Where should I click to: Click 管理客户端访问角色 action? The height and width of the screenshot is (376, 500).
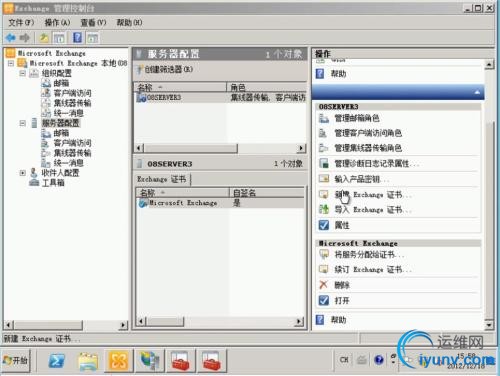368,133
